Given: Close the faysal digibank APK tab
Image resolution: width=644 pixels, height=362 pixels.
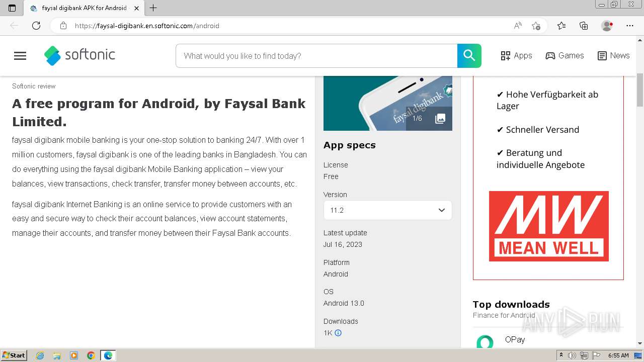Looking at the screenshot, I should tap(136, 8).
